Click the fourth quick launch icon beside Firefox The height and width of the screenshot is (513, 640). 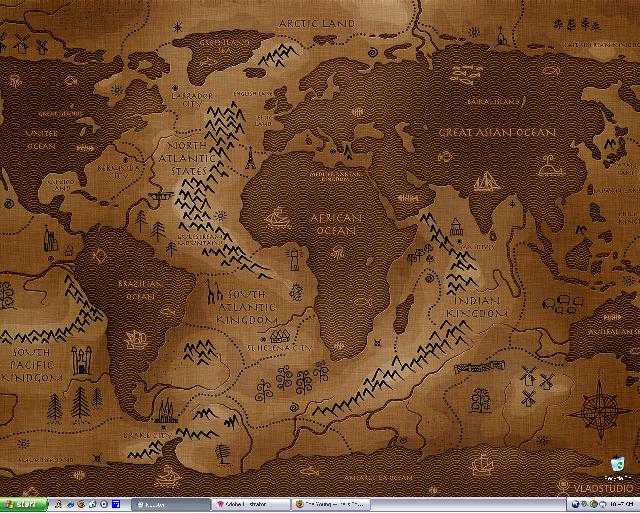(x=93, y=504)
